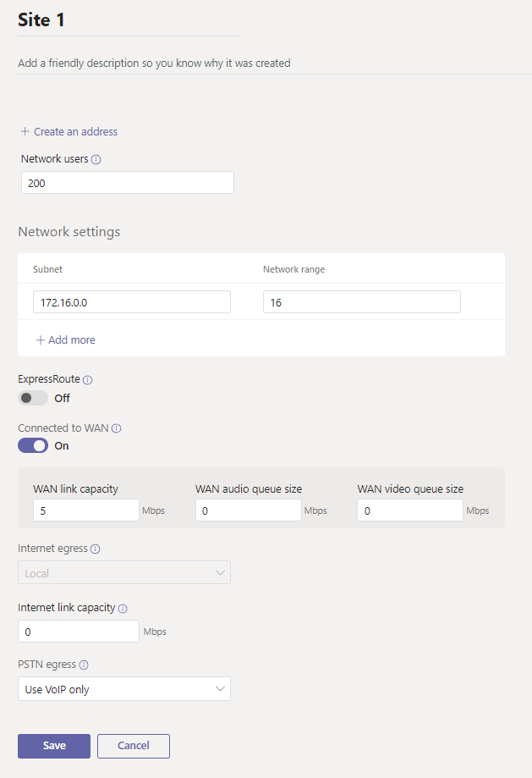Screen dimensions: 532x778
Task: Click the Internet egress info icon
Action: click(x=96, y=549)
